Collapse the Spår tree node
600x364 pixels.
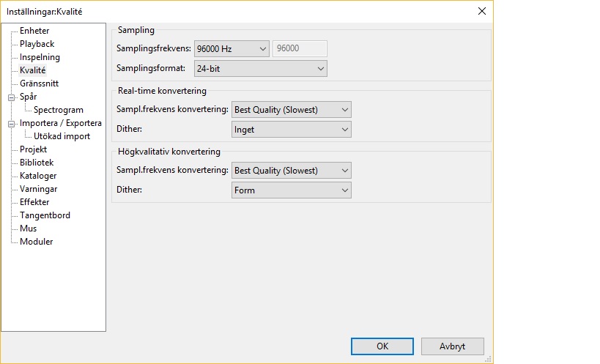click(11, 97)
